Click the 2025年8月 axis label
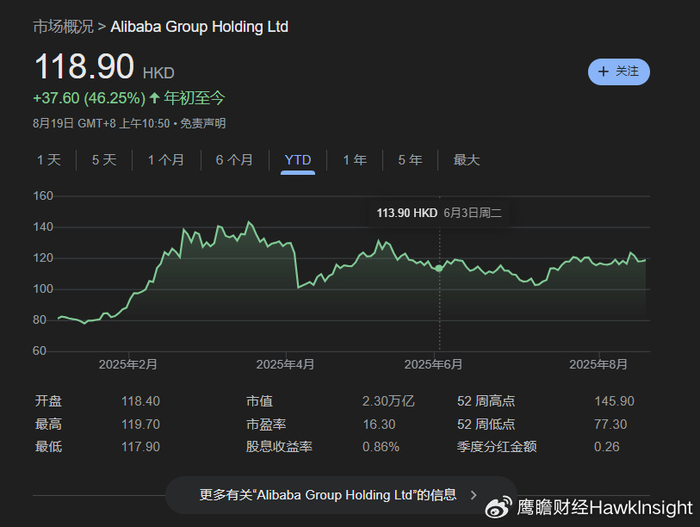 click(598, 364)
